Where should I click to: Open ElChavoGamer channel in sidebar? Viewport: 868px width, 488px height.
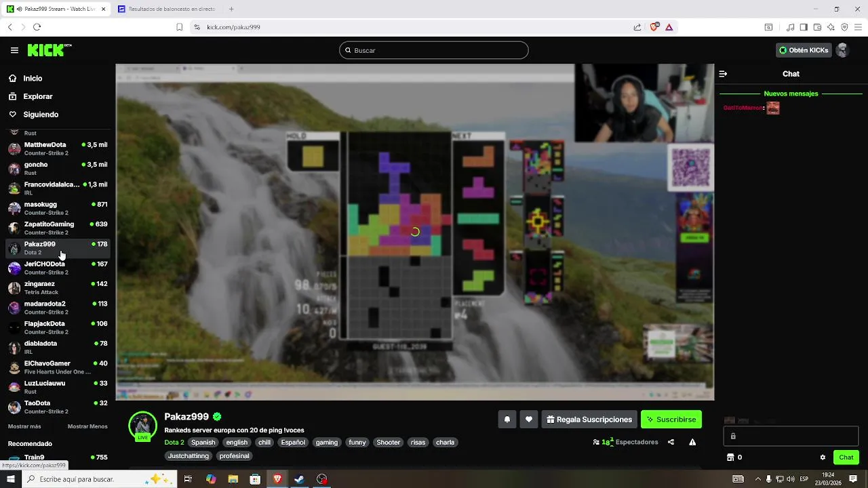[57, 367]
